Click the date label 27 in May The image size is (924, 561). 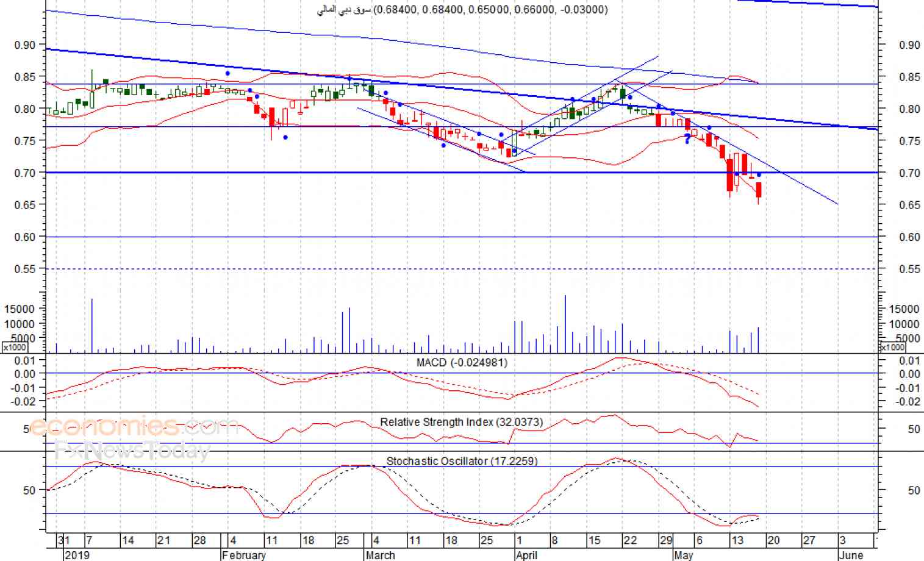click(x=809, y=540)
